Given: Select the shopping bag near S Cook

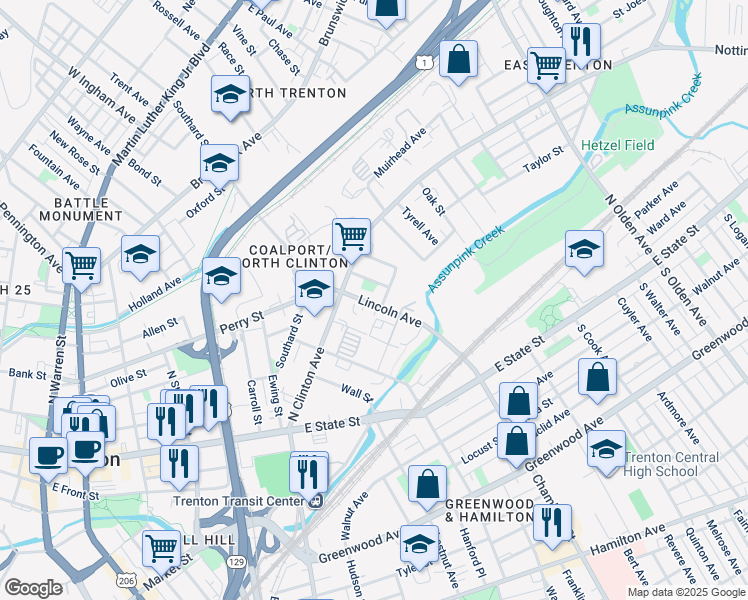Looking at the screenshot, I should click(597, 378).
